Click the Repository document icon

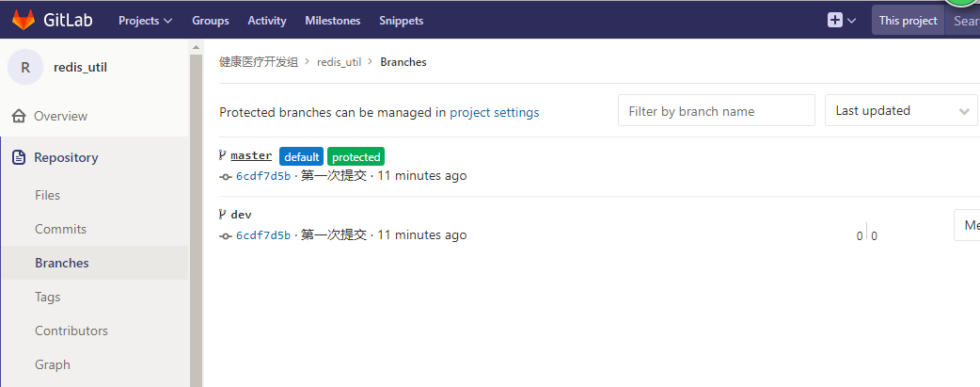[20, 157]
